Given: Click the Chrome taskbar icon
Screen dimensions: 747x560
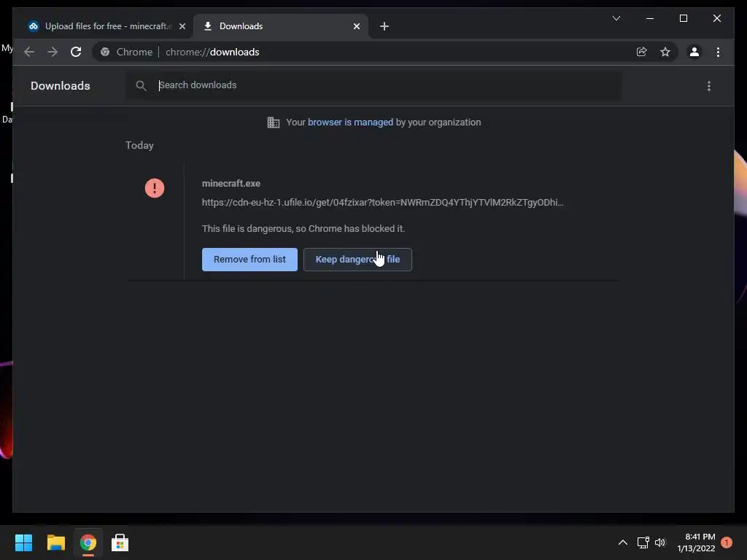Looking at the screenshot, I should tap(88, 542).
